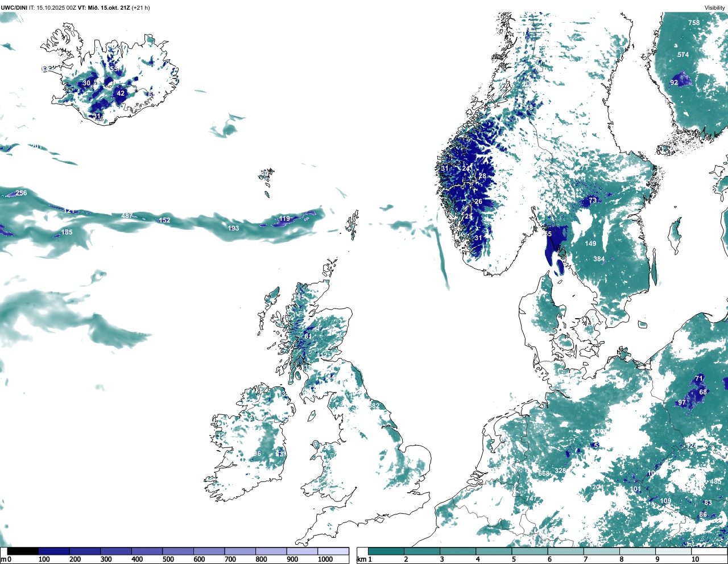The height and width of the screenshot is (564, 728).
Task: Click the '487' value in fog band
Action: (x=127, y=216)
